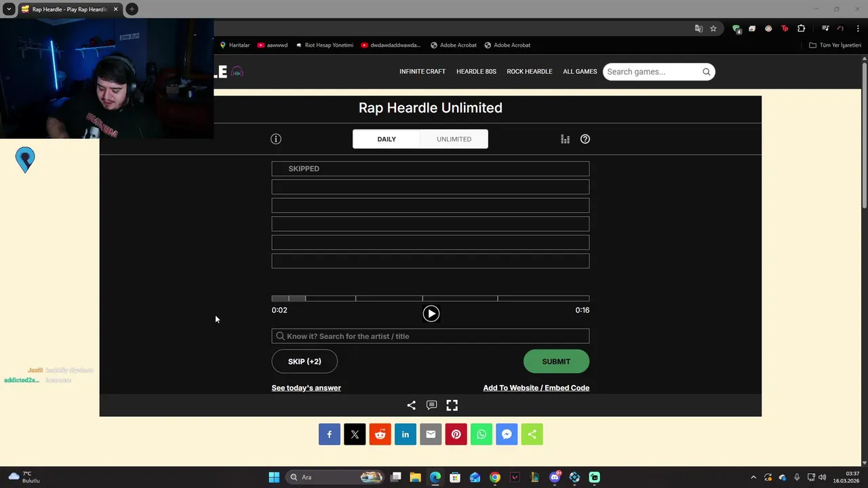Click the magnifier in Search games box
The image size is (868, 488).
[707, 72]
